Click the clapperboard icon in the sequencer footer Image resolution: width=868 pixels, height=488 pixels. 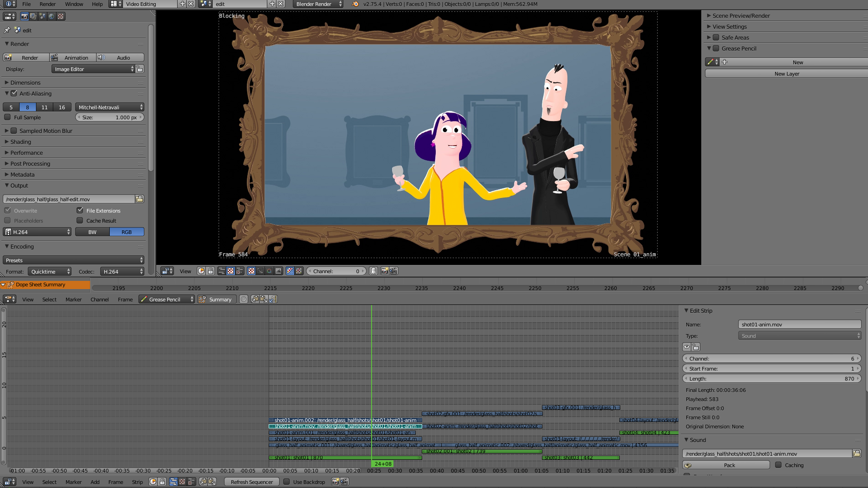click(344, 482)
